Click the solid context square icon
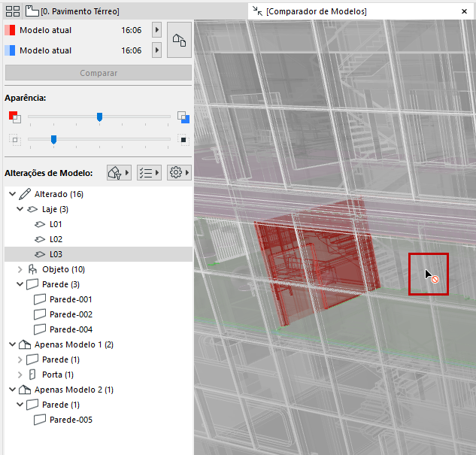The height and width of the screenshot is (455, 476). [183, 140]
